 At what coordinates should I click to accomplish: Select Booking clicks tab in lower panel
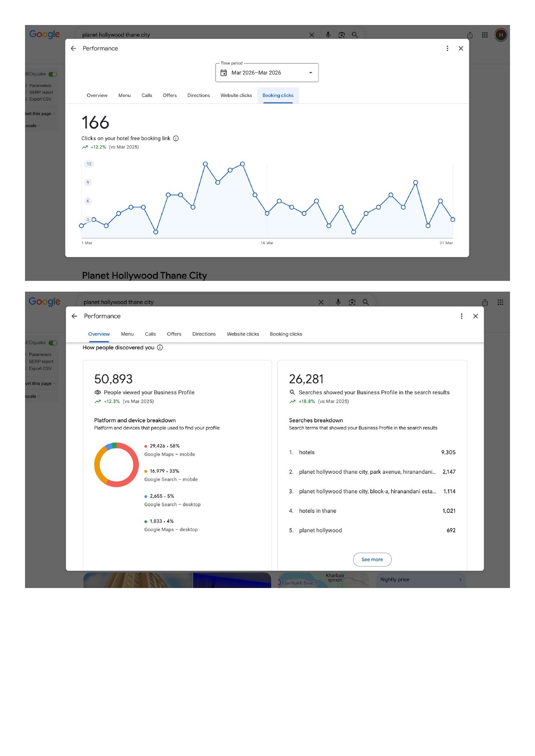[286, 334]
